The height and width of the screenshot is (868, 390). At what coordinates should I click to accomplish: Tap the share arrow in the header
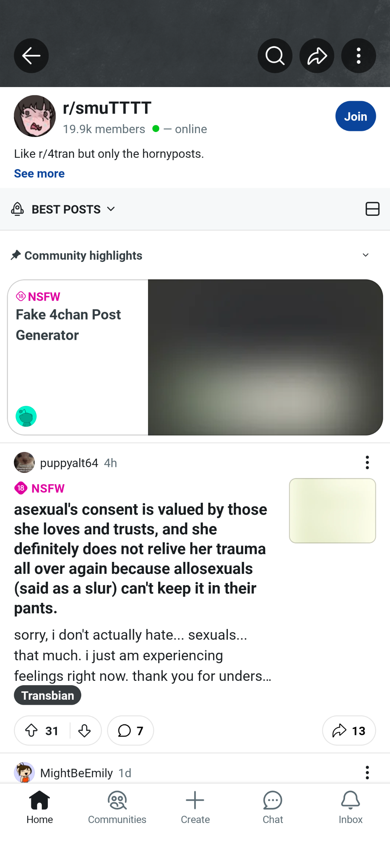(317, 56)
